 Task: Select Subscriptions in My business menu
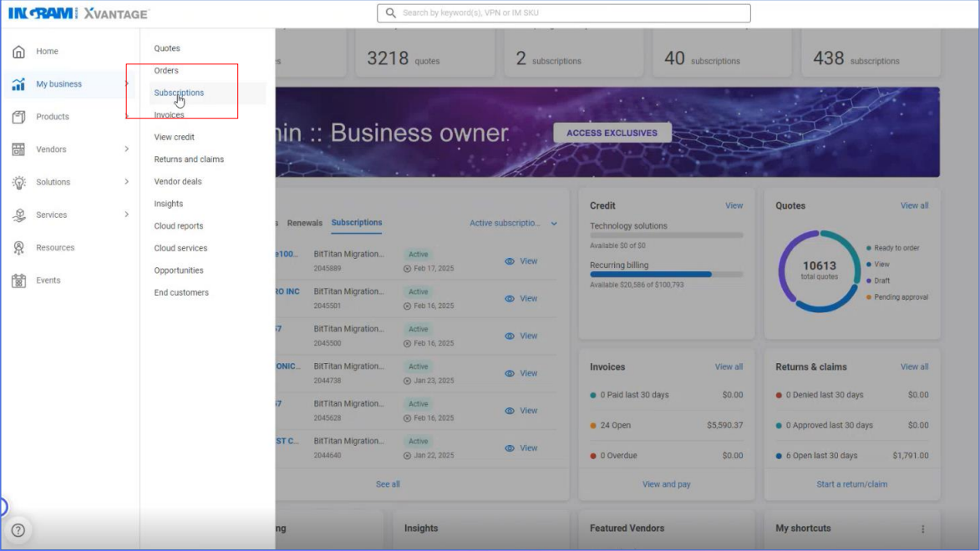tap(179, 93)
